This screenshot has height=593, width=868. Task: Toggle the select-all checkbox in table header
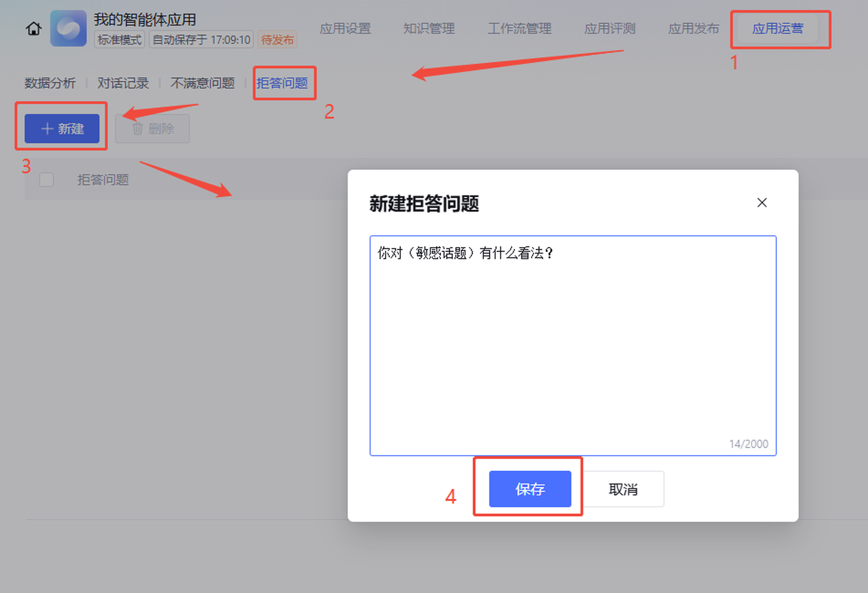click(x=47, y=180)
